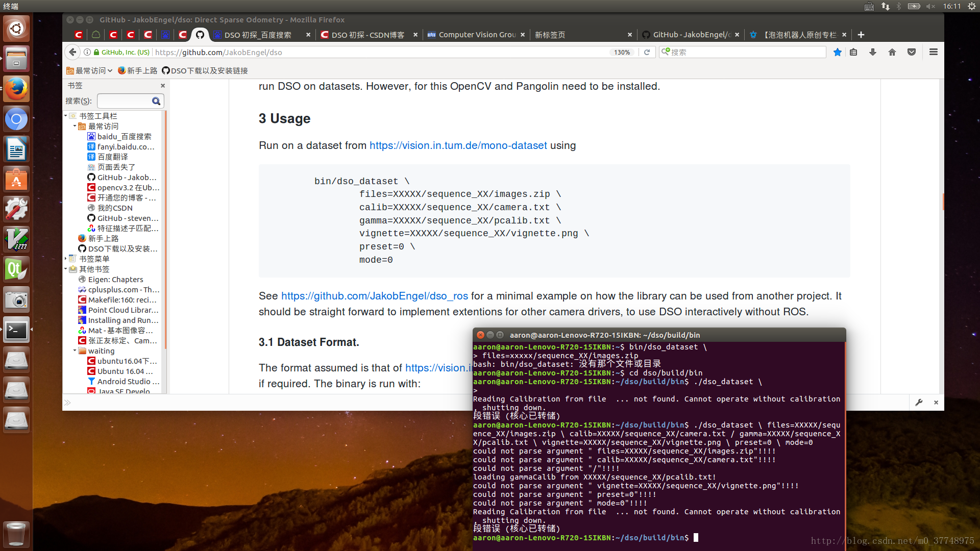Open screenshot camera app in dock
This screenshot has height=551, width=980.
click(x=16, y=300)
